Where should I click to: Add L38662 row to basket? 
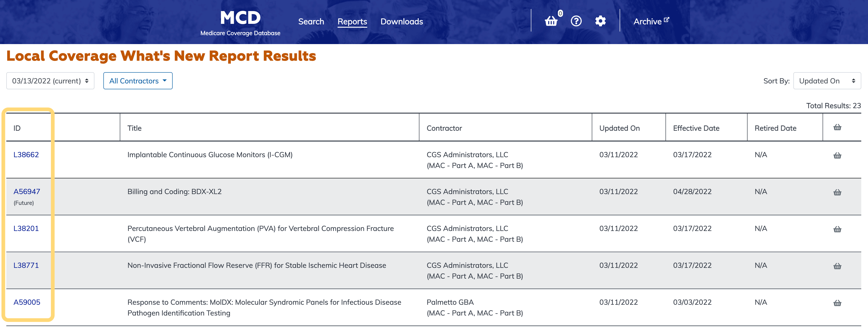click(x=837, y=155)
